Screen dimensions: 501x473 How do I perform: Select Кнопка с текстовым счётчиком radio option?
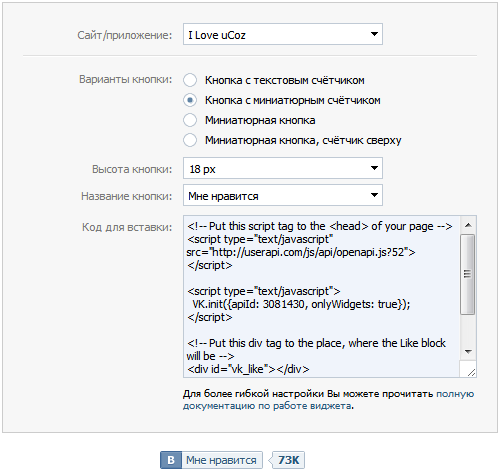pyautogui.click(x=190, y=80)
